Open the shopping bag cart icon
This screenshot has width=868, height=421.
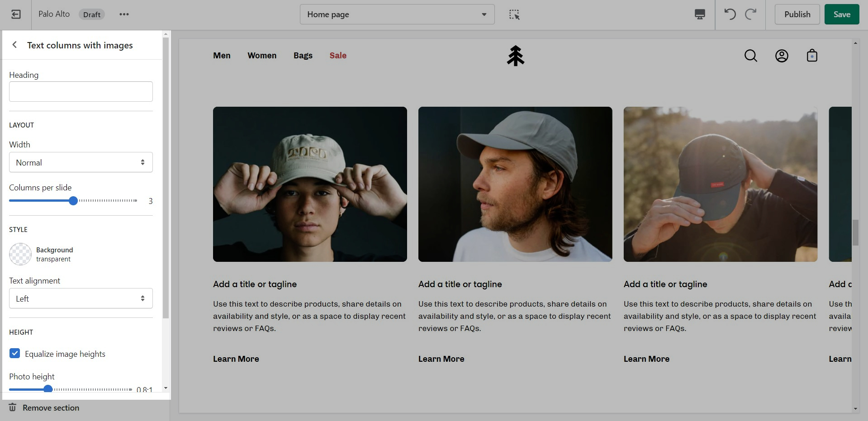tap(812, 56)
